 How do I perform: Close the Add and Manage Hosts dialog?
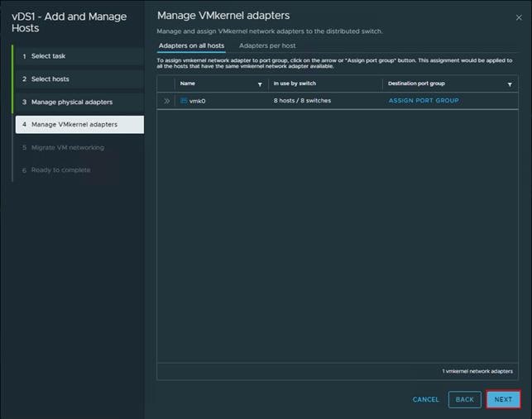coord(520,16)
